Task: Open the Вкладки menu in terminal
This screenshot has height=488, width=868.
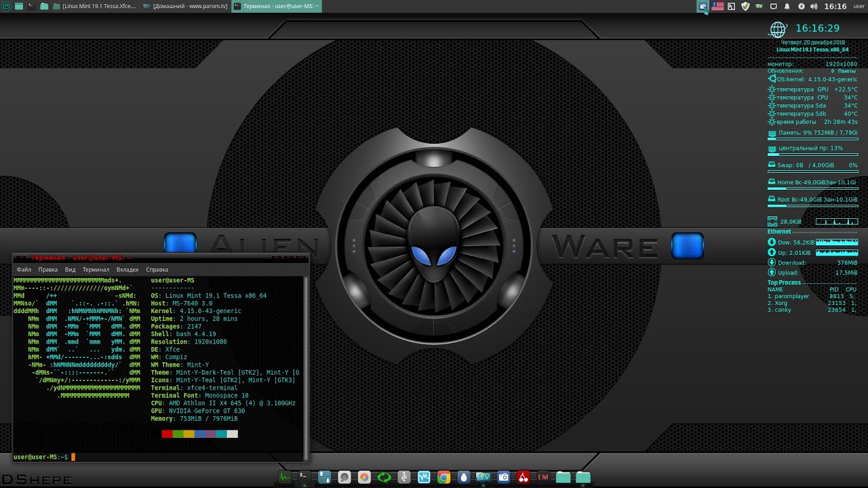Action: (x=127, y=270)
